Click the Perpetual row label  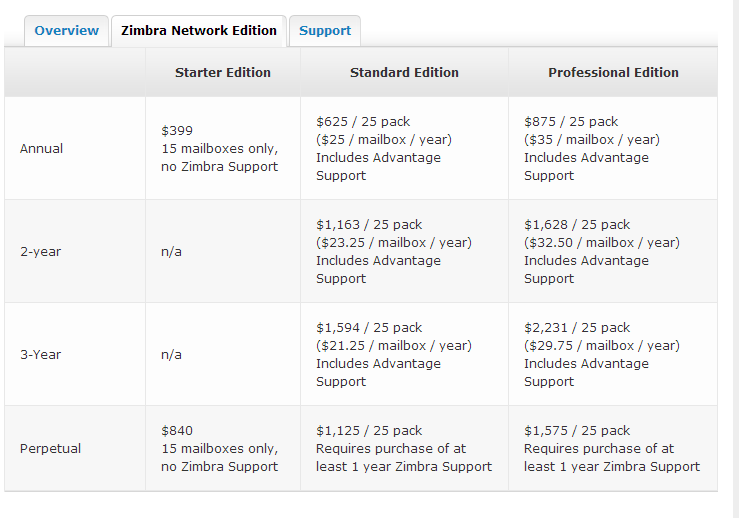click(50, 449)
